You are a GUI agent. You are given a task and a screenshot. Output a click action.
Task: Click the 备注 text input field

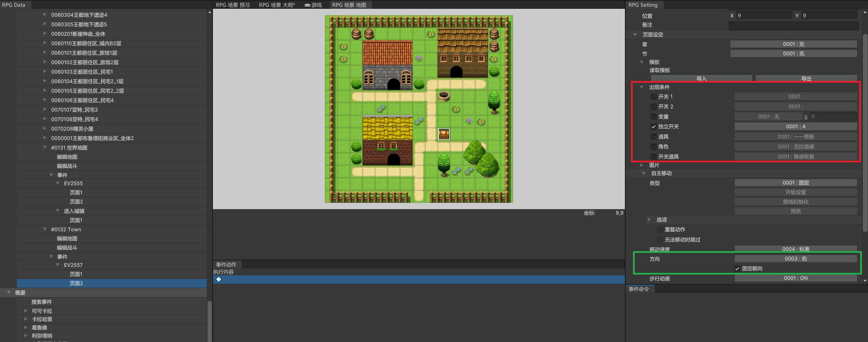point(793,25)
